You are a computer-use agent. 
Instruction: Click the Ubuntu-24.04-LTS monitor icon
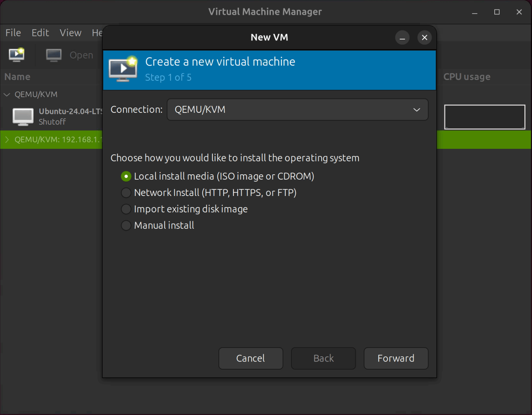point(22,117)
